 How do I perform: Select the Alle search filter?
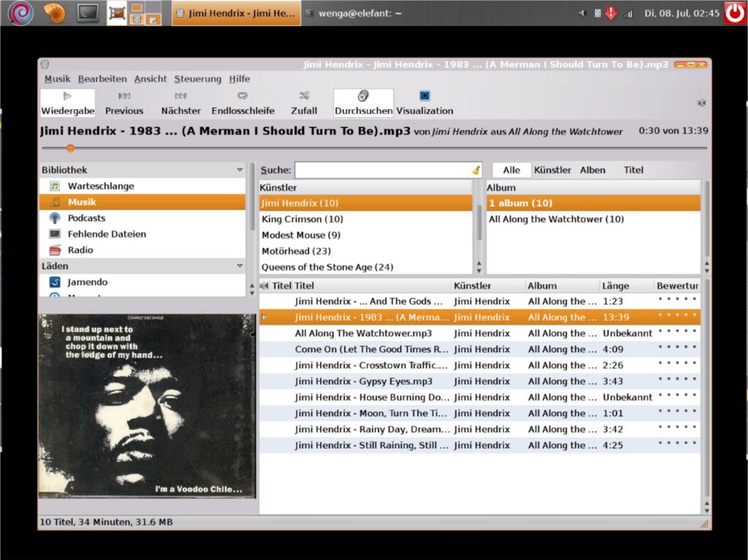coord(511,171)
